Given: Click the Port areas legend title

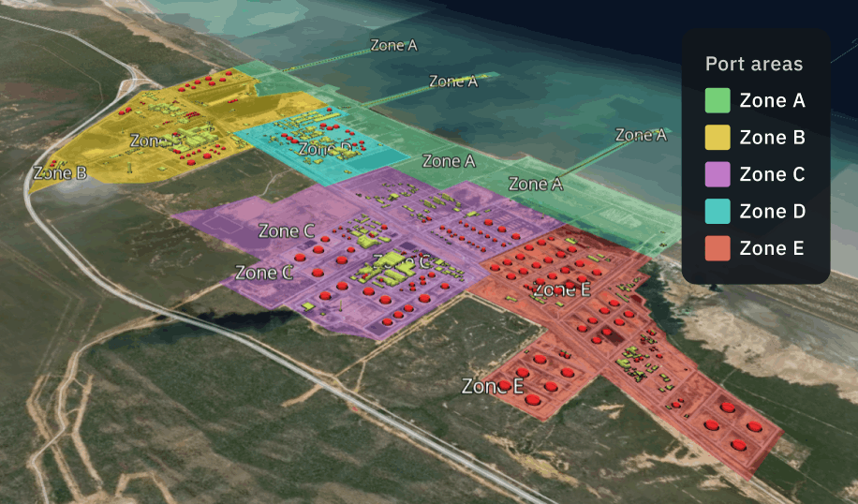Looking at the screenshot, I should tap(754, 64).
